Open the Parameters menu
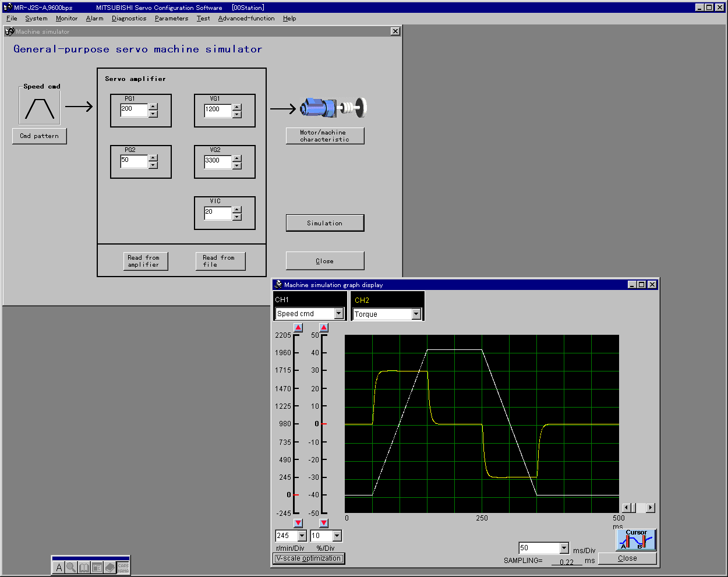The width and height of the screenshot is (728, 577). (x=171, y=18)
